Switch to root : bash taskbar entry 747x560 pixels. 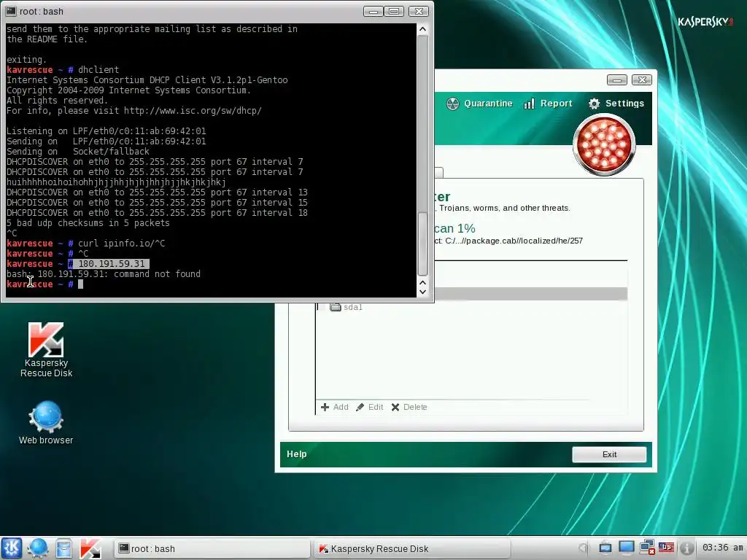coord(212,548)
